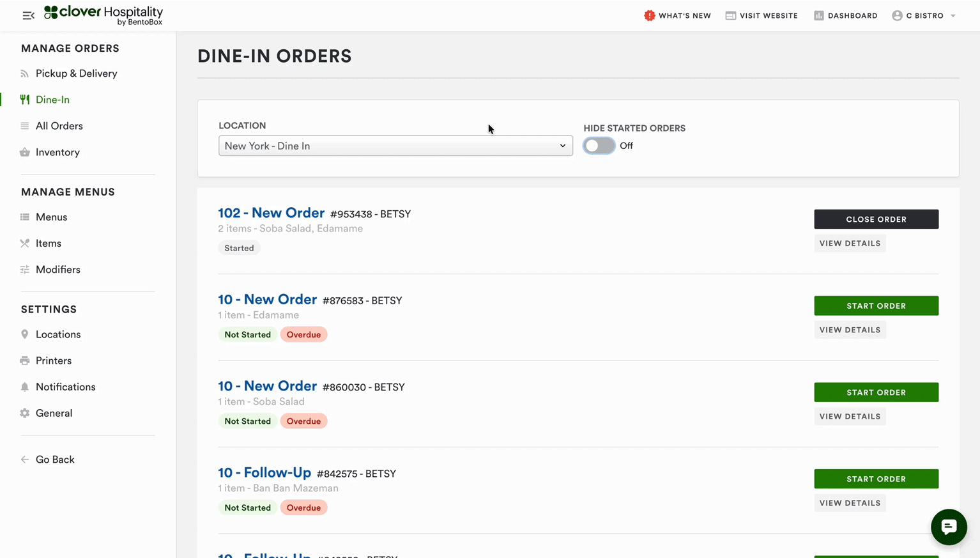The image size is (980, 558).
Task: Click the General settings gear icon
Action: [25, 413]
